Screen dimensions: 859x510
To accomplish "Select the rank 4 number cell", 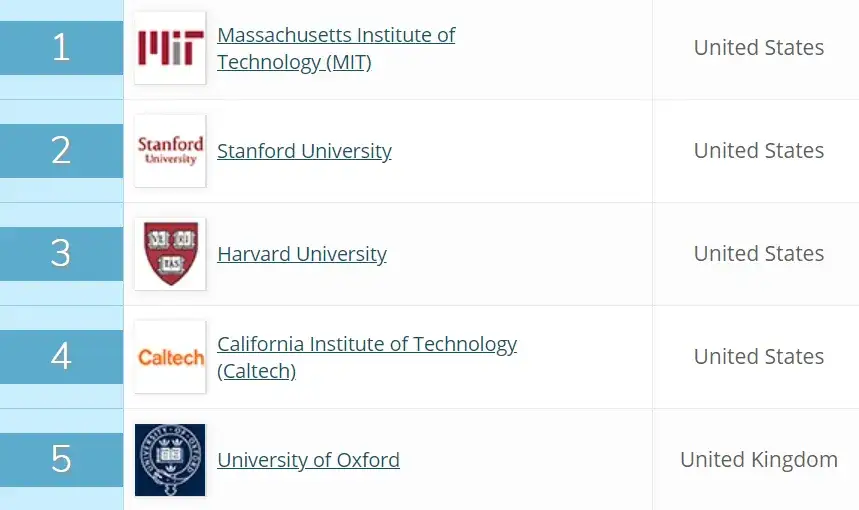I will 61,357.
